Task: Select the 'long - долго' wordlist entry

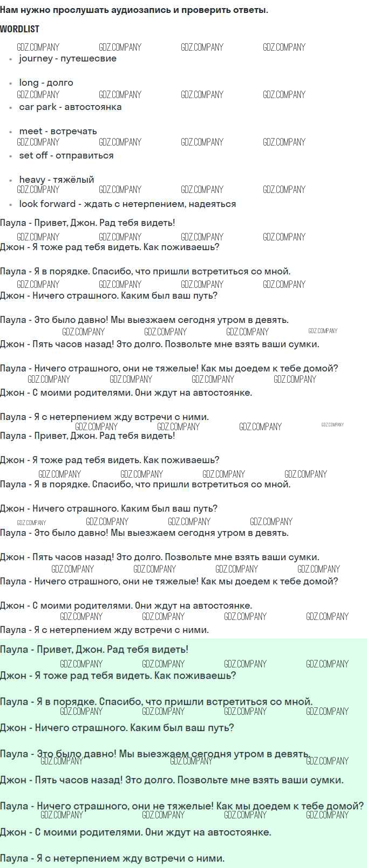Action: 46,82
